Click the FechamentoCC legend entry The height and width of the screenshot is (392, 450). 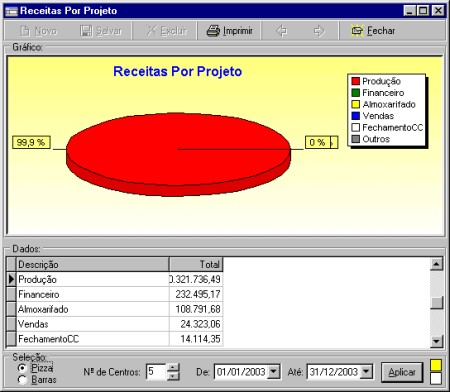pyautogui.click(x=387, y=127)
